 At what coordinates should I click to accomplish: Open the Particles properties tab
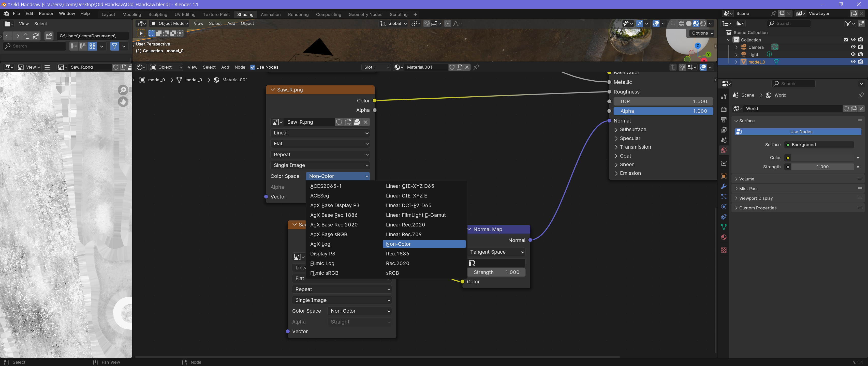point(724,196)
